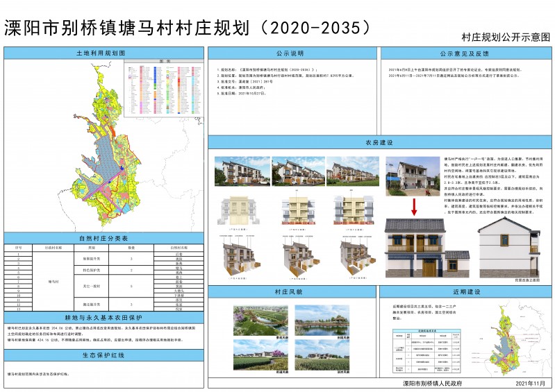The image size is (555, 392).
Task: Click the footer date 2021年11月
Action: tap(530, 384)
